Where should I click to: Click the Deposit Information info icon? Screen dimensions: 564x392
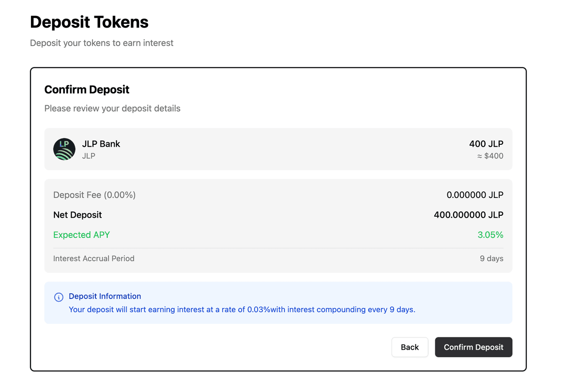(59, 297)
